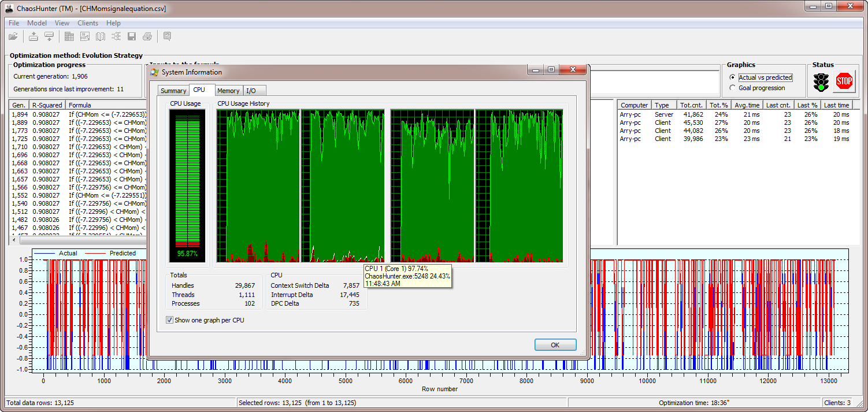868x412 pixels.
Task: Close the System Information dialog
Action: tap(572, 70)
